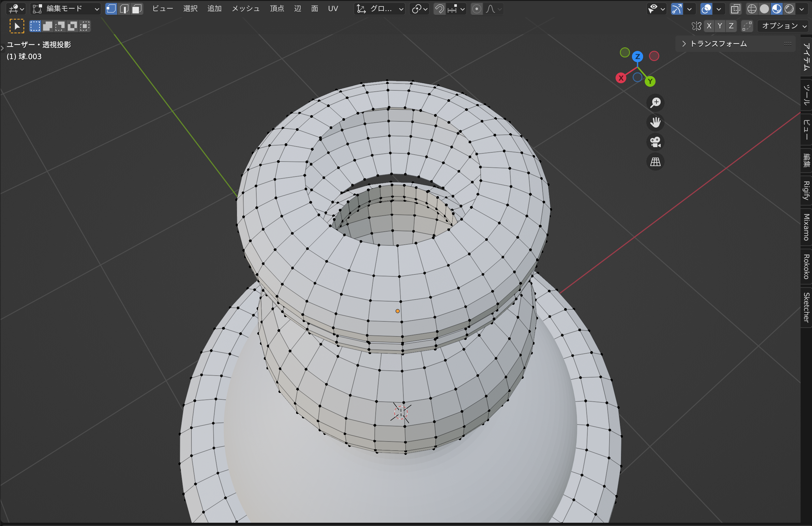This screenshot has width=812, height=526.
Task: Open the gizmo options dropdown arrow
Action: tap(689, 9)
